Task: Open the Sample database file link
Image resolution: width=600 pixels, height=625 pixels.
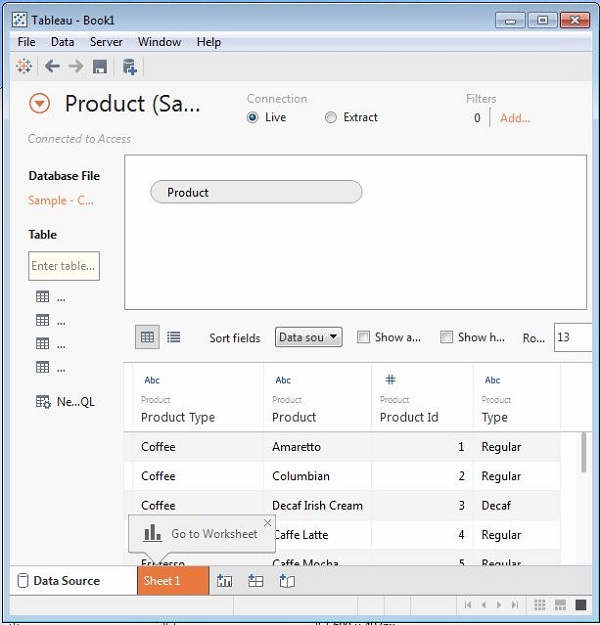Action: point(61,200)
